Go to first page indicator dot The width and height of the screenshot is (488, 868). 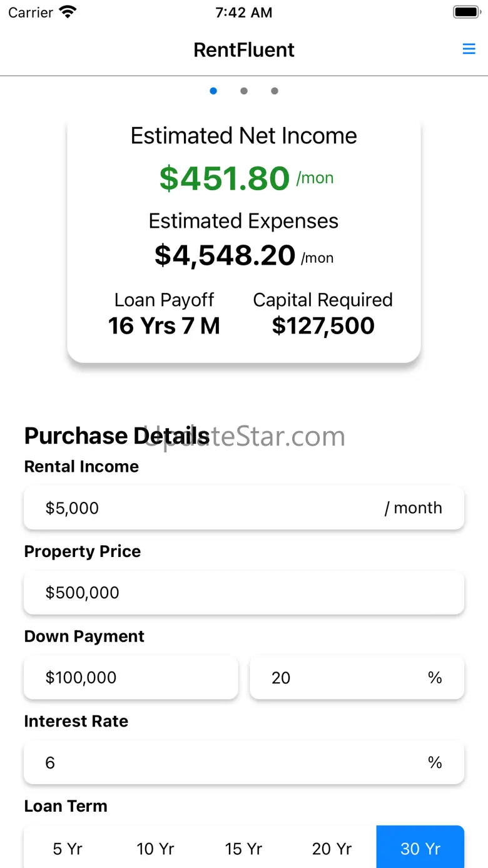pyautogui.click(x=213, y=91)
